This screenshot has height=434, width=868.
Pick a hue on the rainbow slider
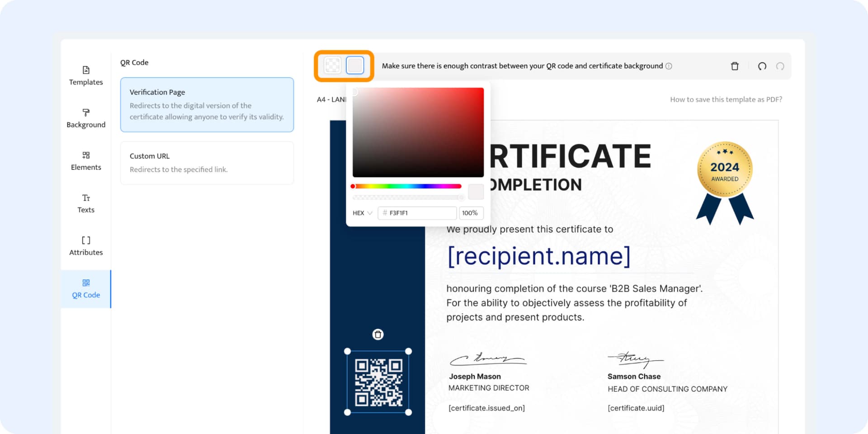[407, 186]
